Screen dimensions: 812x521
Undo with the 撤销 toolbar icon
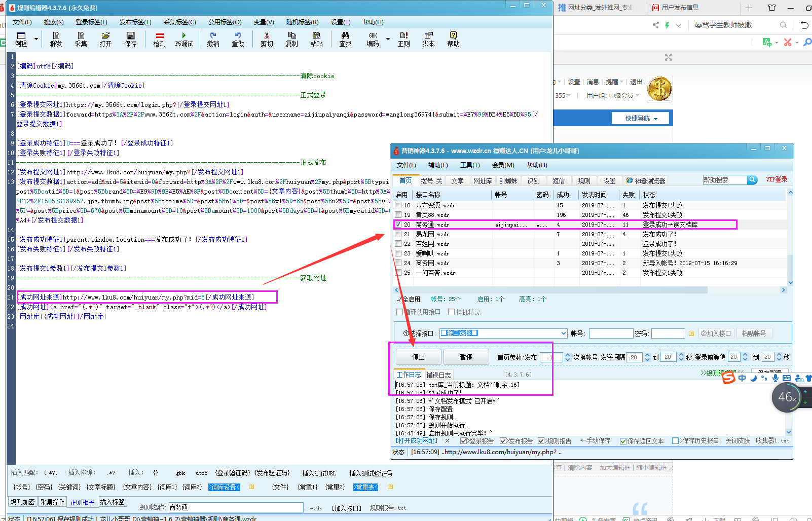(213, 39)
